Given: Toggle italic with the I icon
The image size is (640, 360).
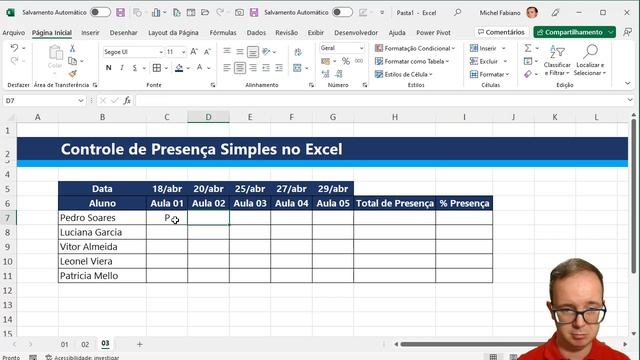Looking at the screenshot, I should (x=122, y=68).
